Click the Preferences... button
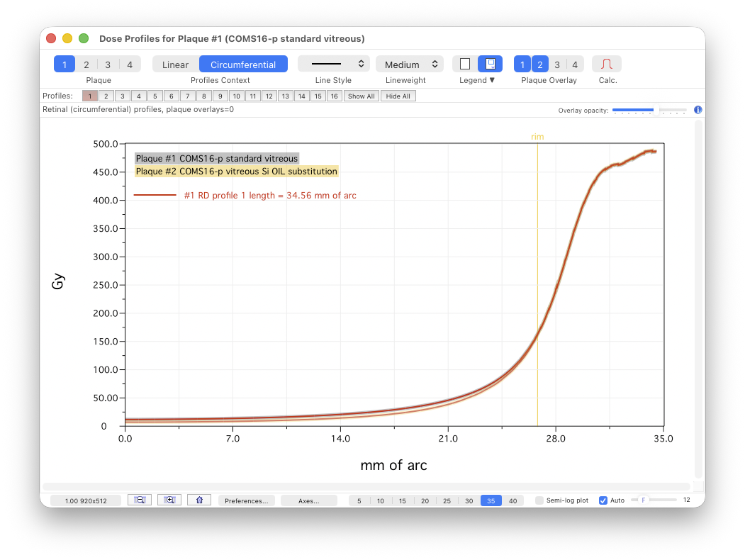745x560 pixels. pos(246,500)
